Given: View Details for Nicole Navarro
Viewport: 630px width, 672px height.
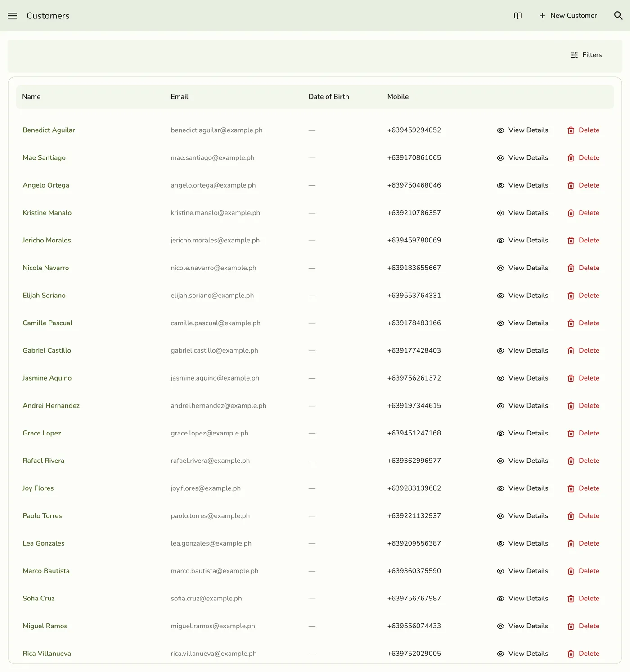Looking at the screenshot, I should [x=522, y=268].
